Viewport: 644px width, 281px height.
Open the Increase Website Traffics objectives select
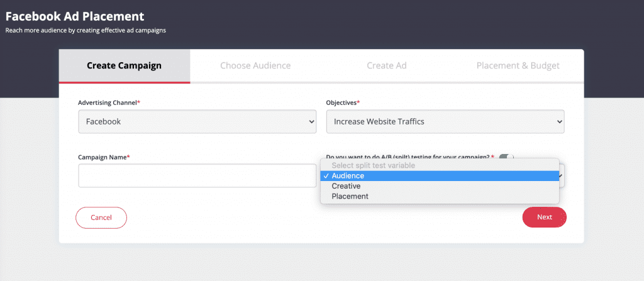(445, 121)
